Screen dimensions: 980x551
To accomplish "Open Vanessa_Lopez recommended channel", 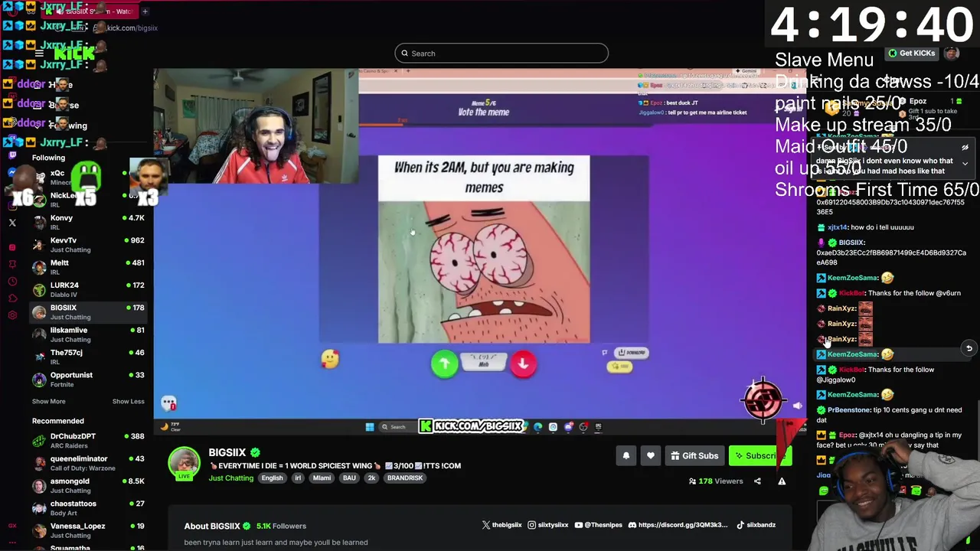I will [88, 530].
